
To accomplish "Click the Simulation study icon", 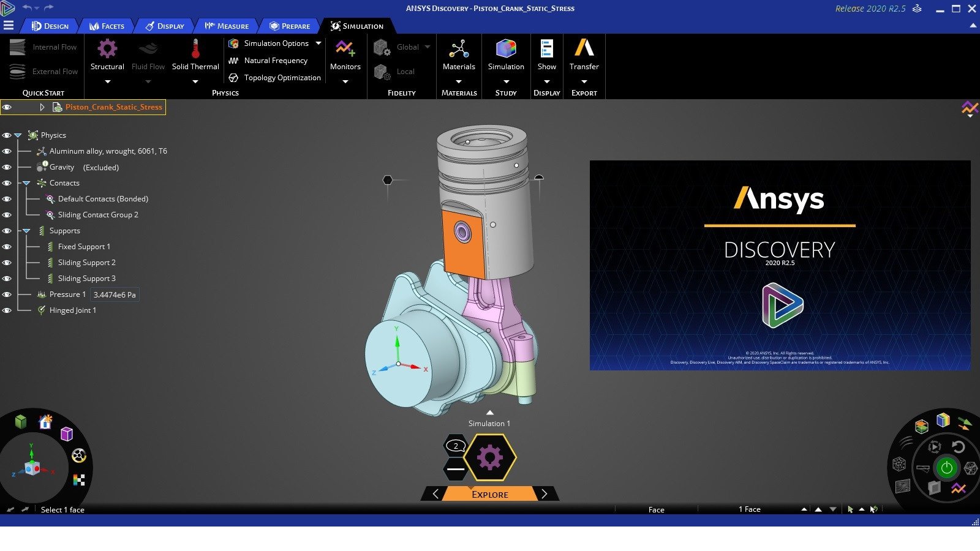I will coord(506,49).
